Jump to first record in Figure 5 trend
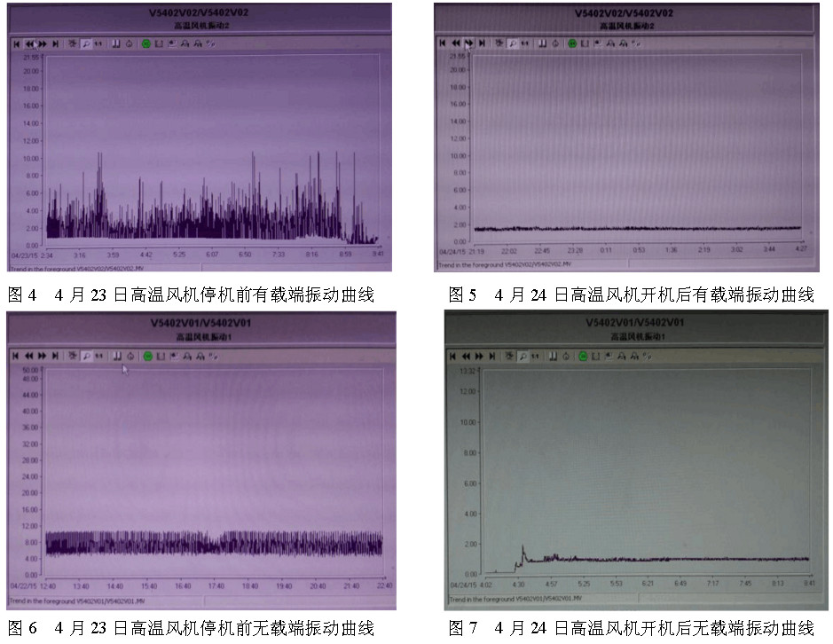This screenshot has width=833, height=644. pyautogui.click(x=443, y=43)
